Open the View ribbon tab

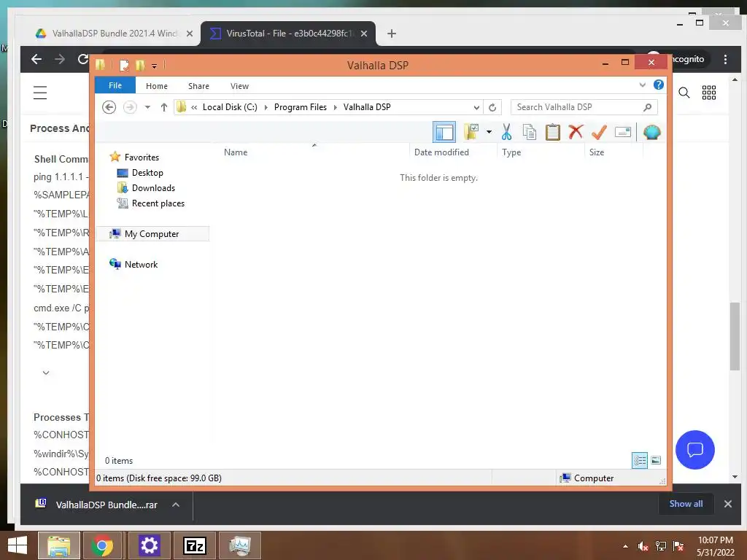pyautogui.click(x=239, y=86)
